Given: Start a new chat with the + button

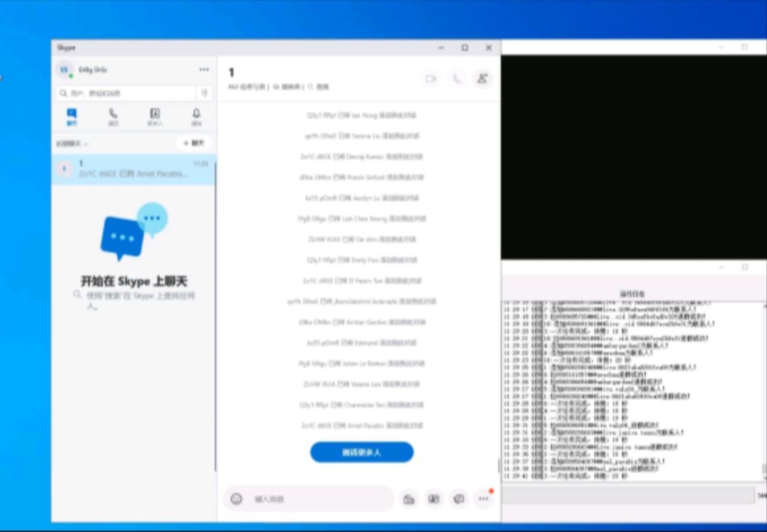Looking at the screenshot, I should [194, 144].
